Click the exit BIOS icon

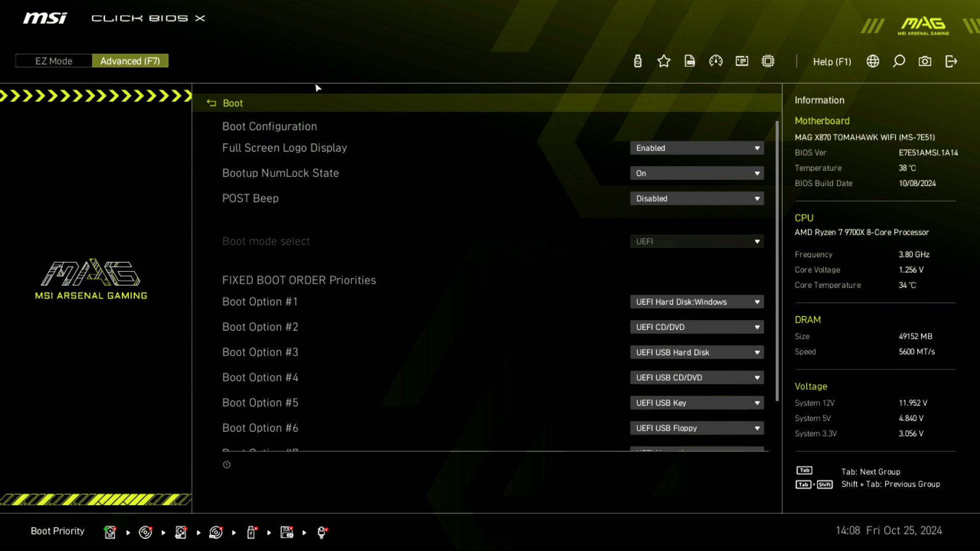[x=951, y=61]
